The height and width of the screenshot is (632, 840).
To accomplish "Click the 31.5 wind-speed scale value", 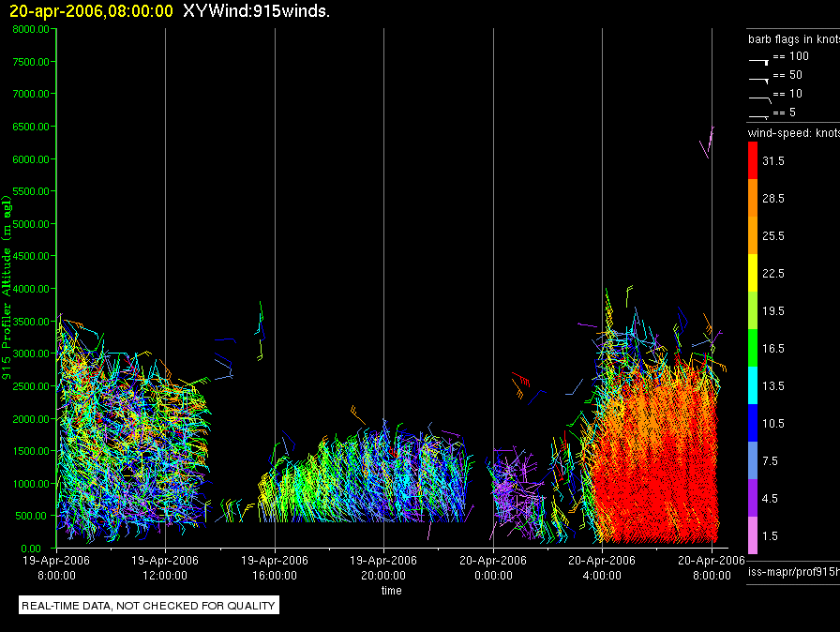I will (x=773, y=160).
